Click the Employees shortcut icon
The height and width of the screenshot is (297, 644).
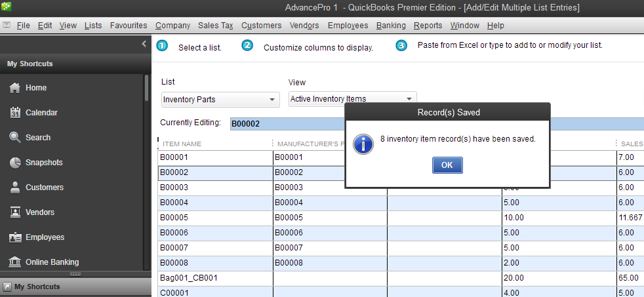15,237
